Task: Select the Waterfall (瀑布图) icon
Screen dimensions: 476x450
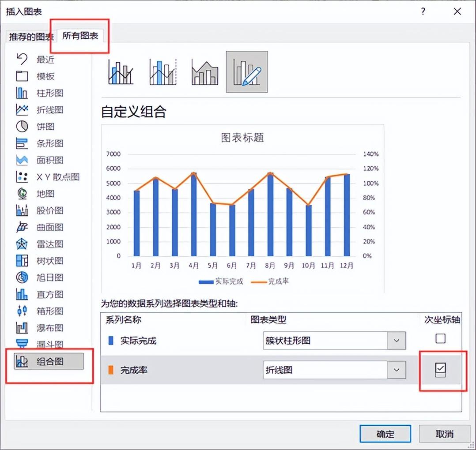Action: click(22, 328)
